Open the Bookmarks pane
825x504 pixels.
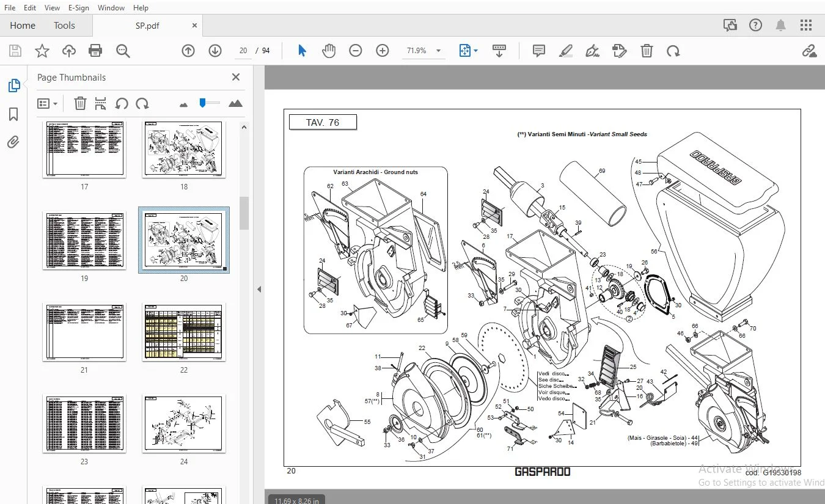tap(13, 114)
